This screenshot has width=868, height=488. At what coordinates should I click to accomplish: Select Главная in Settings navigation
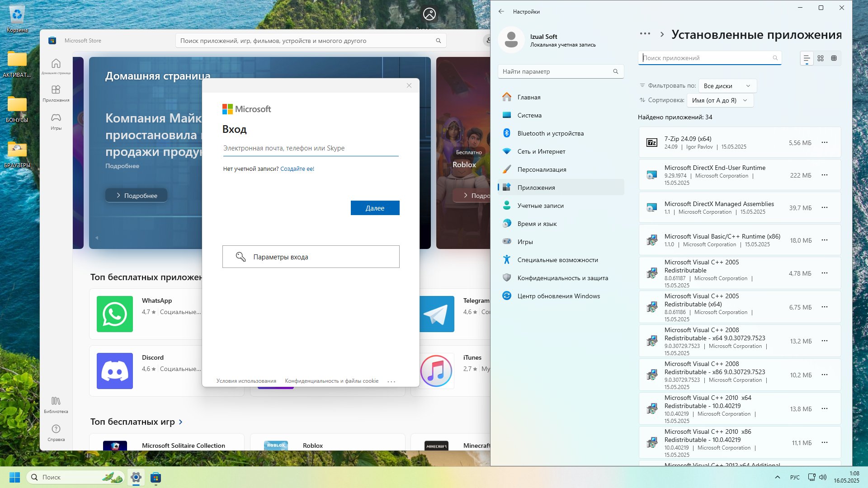coord(561,97)
